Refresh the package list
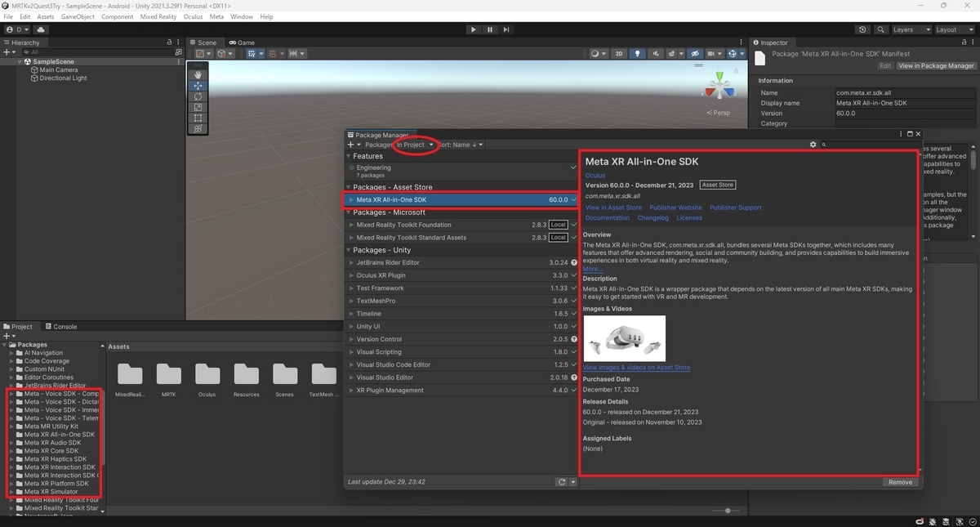980x527 pixels. point(562,482)
